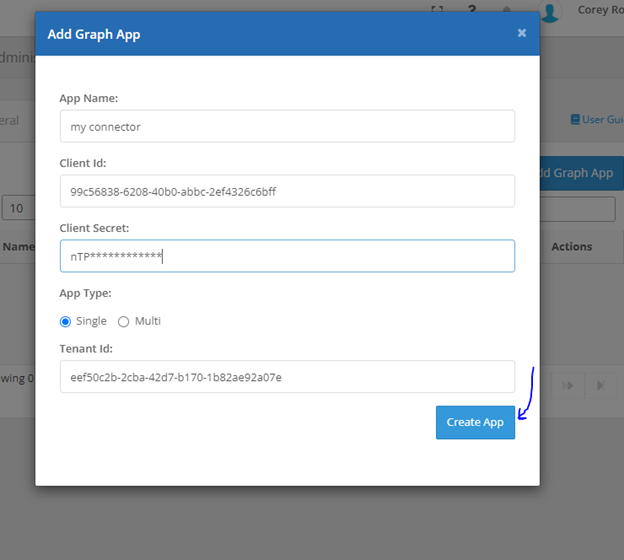Viewport: 624px width, 560px height.
Task: Jump to last page pagination icon
Action: click(x=600, y=385)
